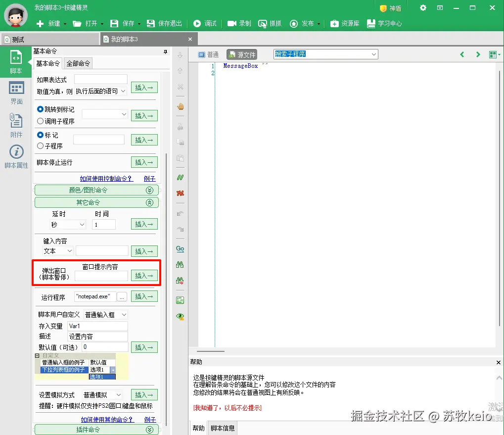
Task: Open the jump target label dropdown
Action: coord(105,114)
